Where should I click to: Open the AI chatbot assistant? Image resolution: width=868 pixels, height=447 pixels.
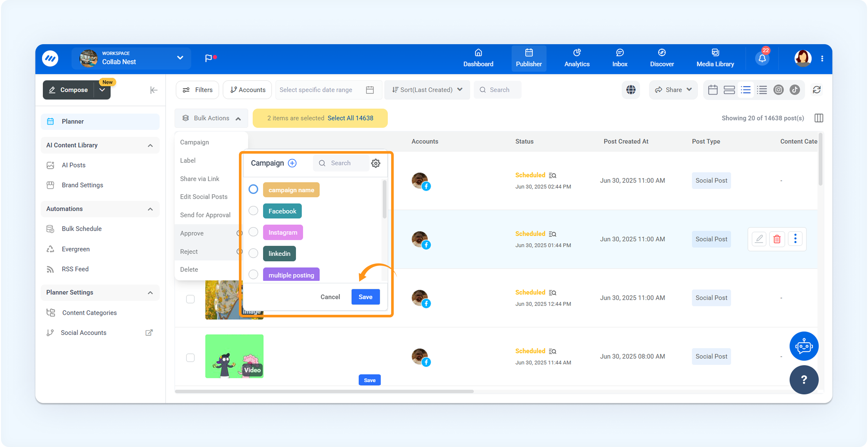click(804, 346)
